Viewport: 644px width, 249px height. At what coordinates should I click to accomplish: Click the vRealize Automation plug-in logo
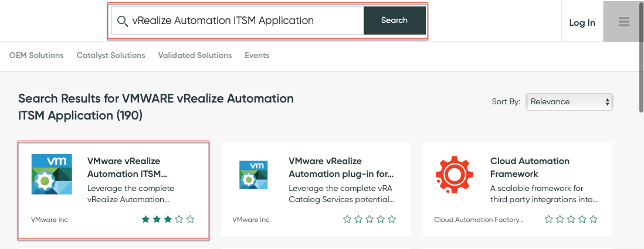253,174
